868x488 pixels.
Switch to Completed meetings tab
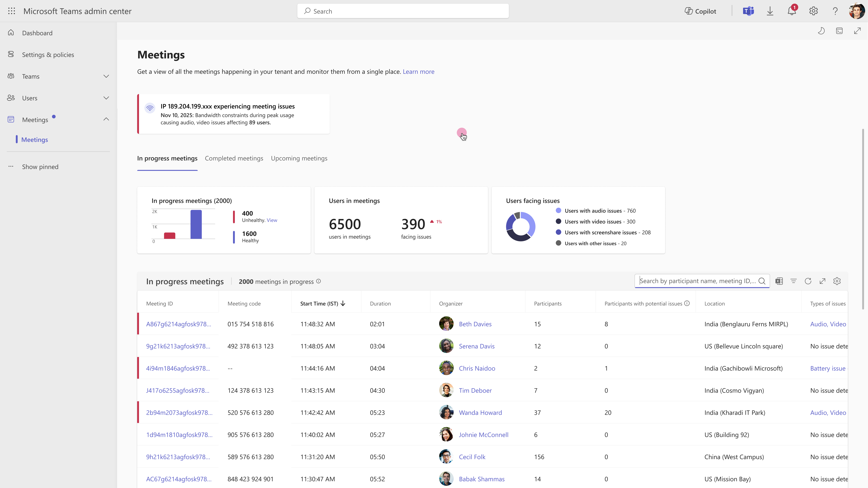[x=234, y=158]
